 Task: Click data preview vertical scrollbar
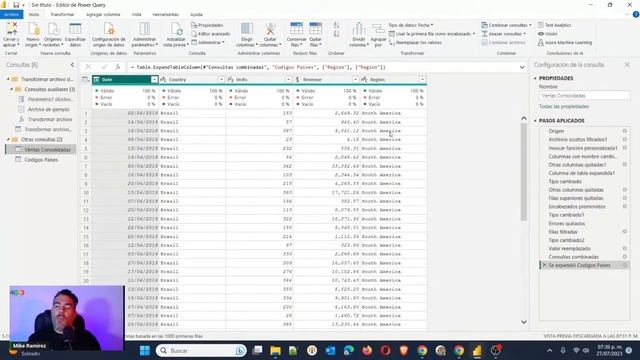coord(524,171)
